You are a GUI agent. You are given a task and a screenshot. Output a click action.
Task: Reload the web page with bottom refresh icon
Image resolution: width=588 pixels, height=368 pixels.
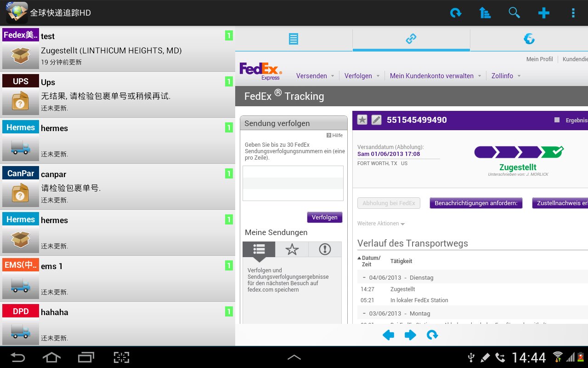[x=432, y=335]
